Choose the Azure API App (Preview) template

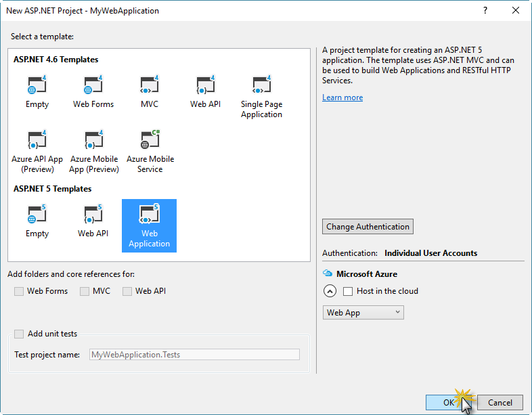pos(37,151)
